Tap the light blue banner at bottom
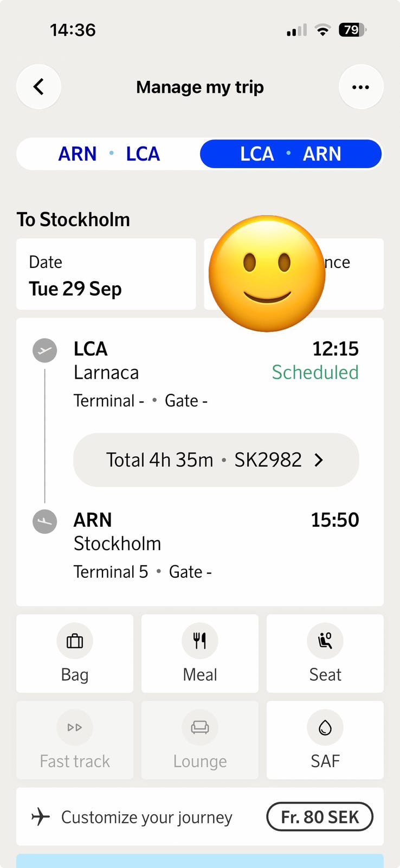Screen dimensions: 400x868 (x=200, y=861)
